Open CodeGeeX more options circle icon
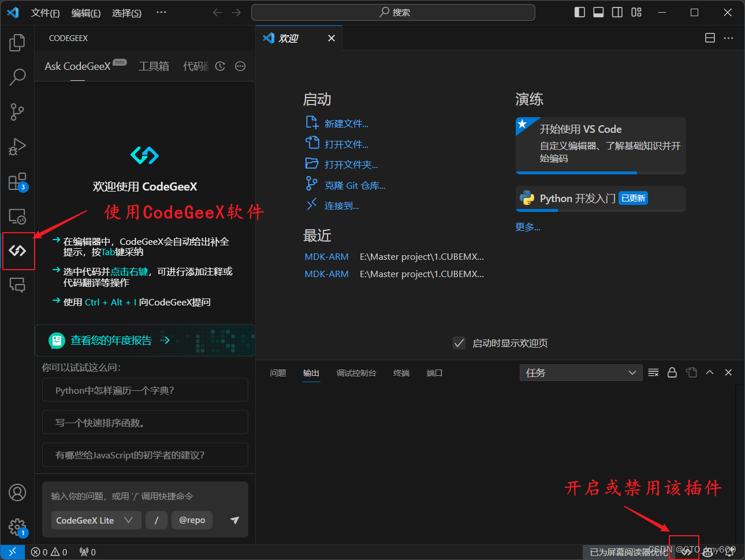The width and height of the screenshot is (745, 560). pyautogui.click(x=240, y=66)
